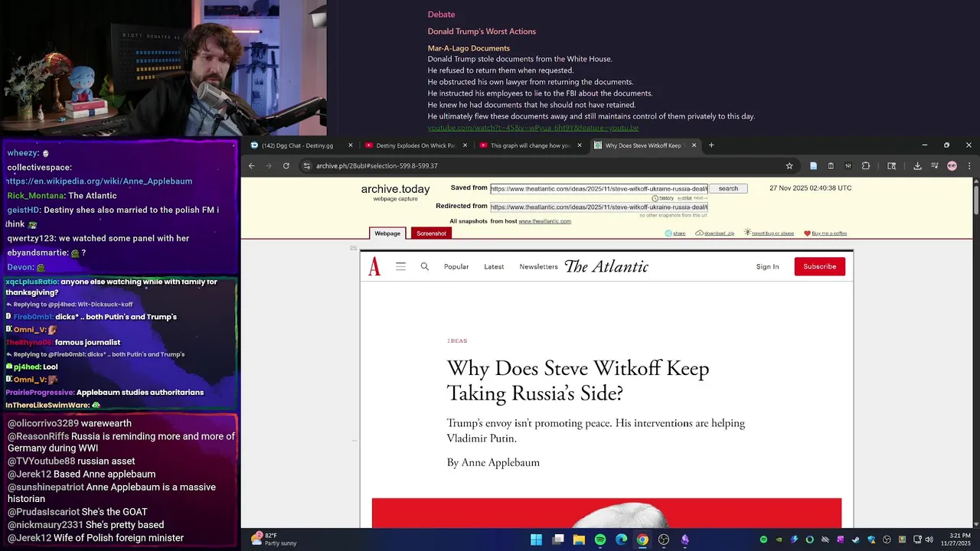Click the author name Anne Applebaum
Viewport: 980px width, 551px height.
[501, 462]
